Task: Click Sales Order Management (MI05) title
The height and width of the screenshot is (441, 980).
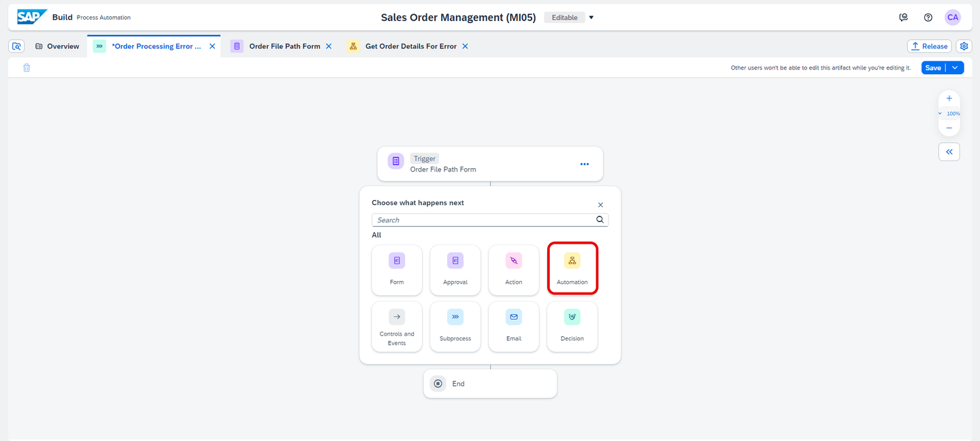Action: point(459,18)
